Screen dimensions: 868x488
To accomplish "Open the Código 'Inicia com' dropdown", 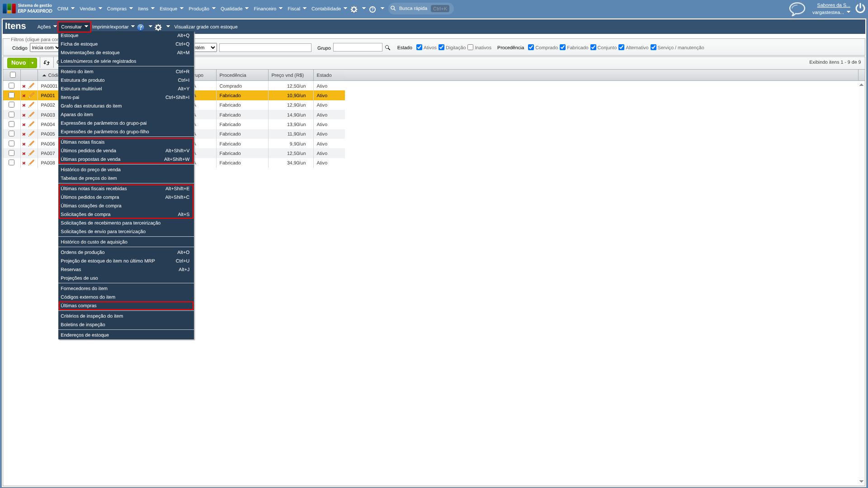I will pyautogui.click(x=45, y=47).
